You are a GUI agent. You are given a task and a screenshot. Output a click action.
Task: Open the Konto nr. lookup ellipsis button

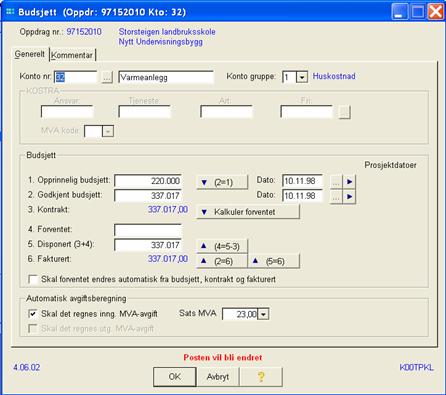(107, 77)
